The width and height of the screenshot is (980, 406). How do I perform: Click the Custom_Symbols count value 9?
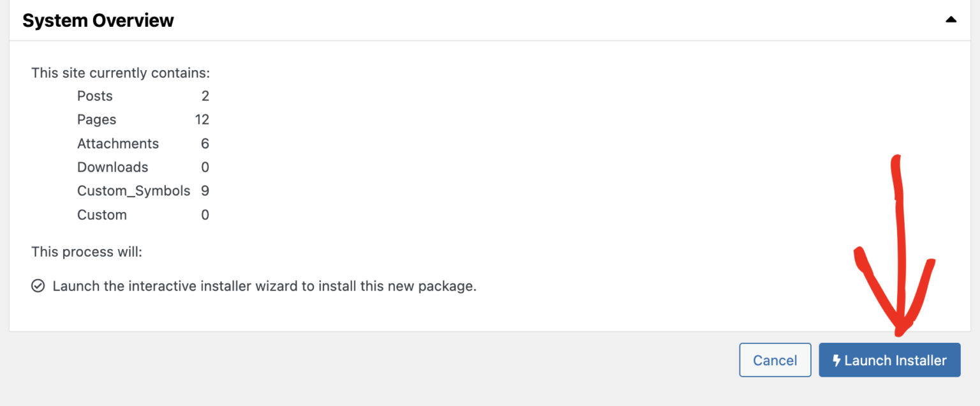point(205,191)
